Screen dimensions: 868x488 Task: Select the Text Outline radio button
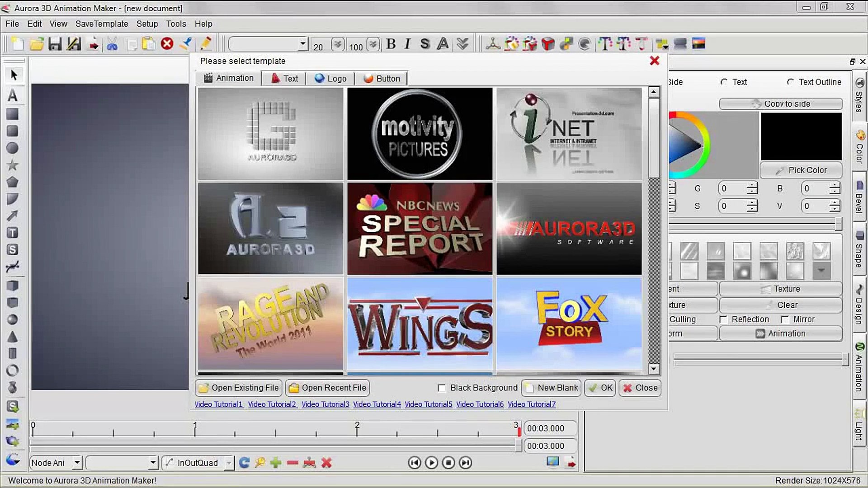coord(790,82)
